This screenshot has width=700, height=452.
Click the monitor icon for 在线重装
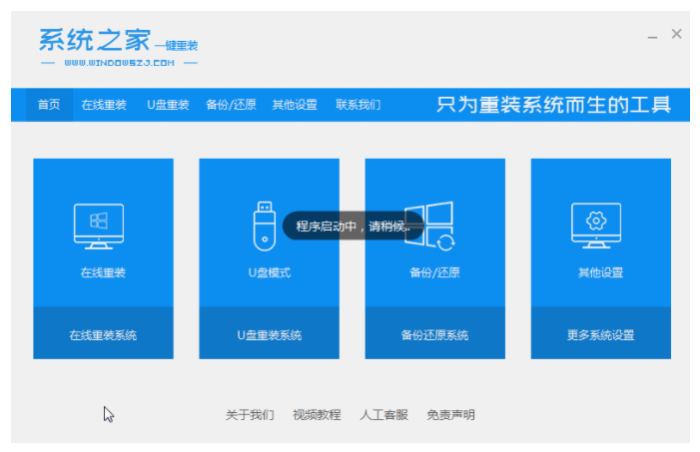coord(99,227)
